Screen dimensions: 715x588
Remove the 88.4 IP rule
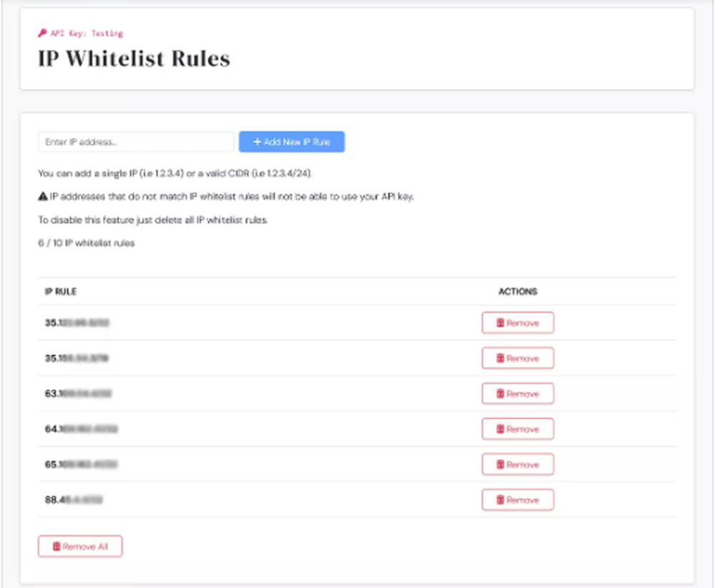pyautogui.click(x=518, y=500)
